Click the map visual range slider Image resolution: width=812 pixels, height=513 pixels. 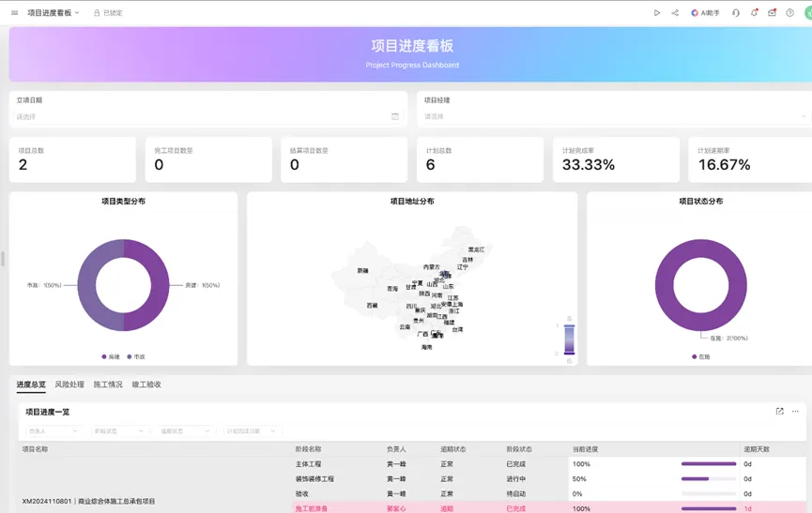pos(569,339)
